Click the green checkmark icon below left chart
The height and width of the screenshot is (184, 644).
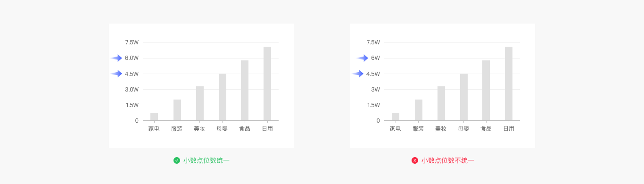coord(177,160)
